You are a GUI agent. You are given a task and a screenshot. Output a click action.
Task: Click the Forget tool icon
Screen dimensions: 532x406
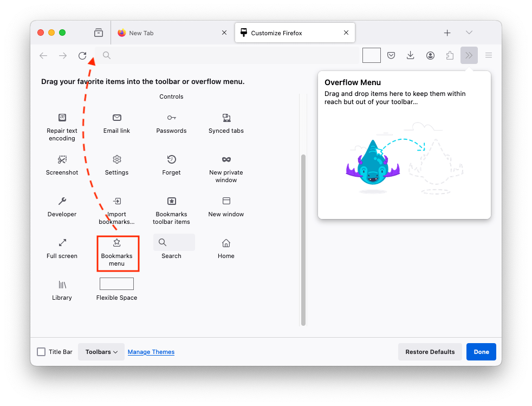[x=171, y=159]
